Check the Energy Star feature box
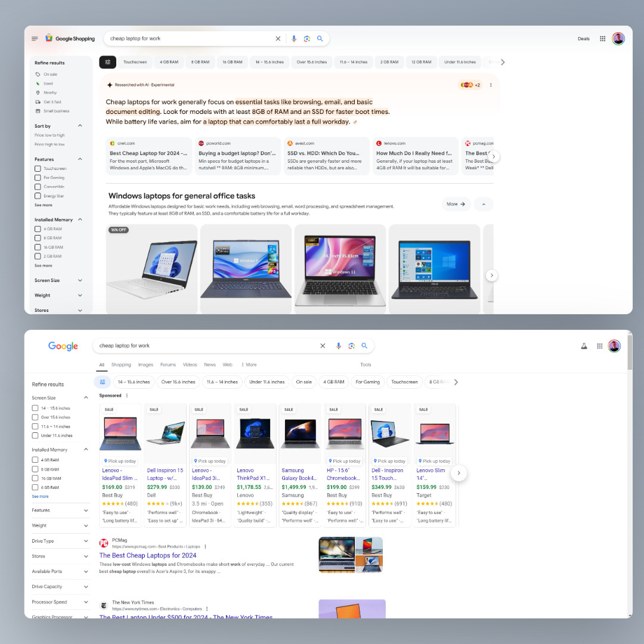644x644 pixels. click(x=38, y=196)
